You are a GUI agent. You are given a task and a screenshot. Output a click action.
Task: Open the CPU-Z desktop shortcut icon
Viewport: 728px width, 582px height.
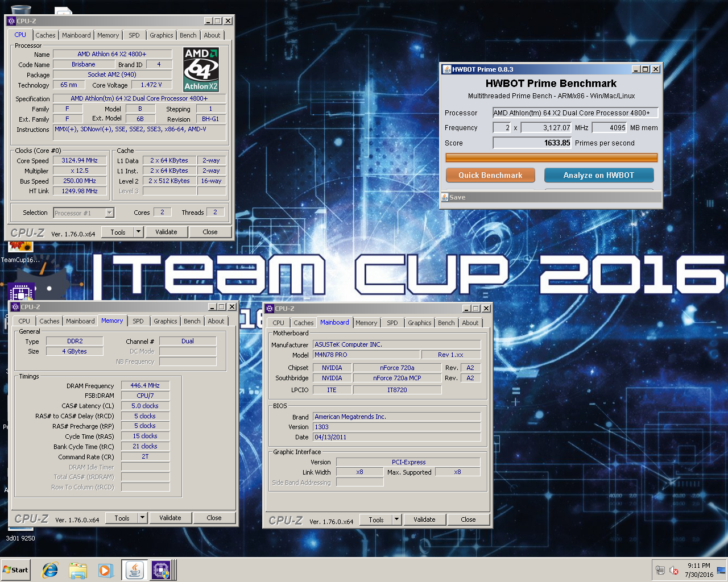pyautogui.click(x=22, y=292)
